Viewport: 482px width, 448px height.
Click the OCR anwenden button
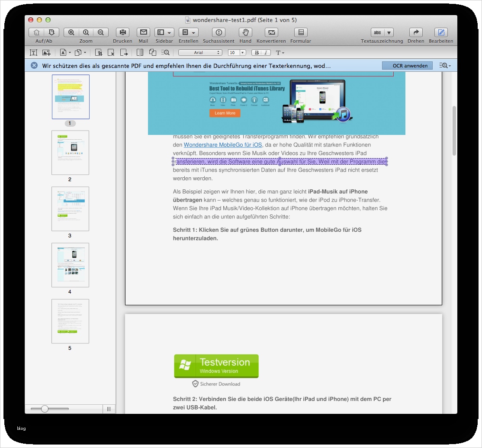[x=407, y=65]
